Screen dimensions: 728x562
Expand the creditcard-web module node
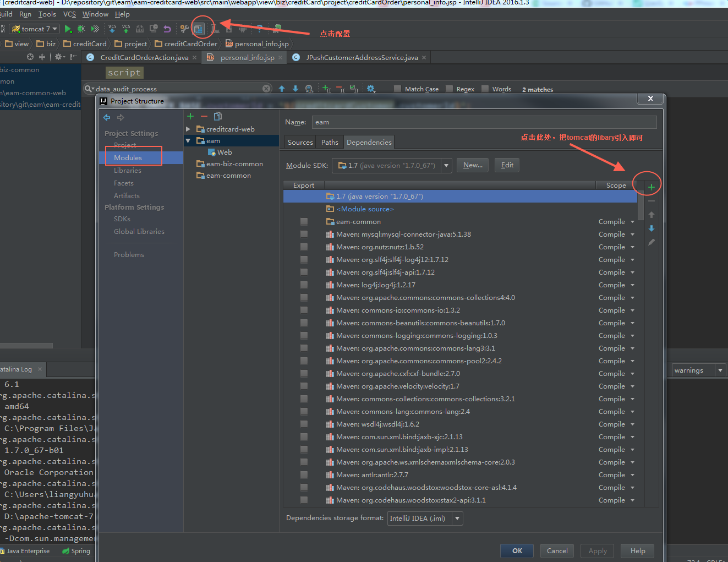[x=188, y=129]
